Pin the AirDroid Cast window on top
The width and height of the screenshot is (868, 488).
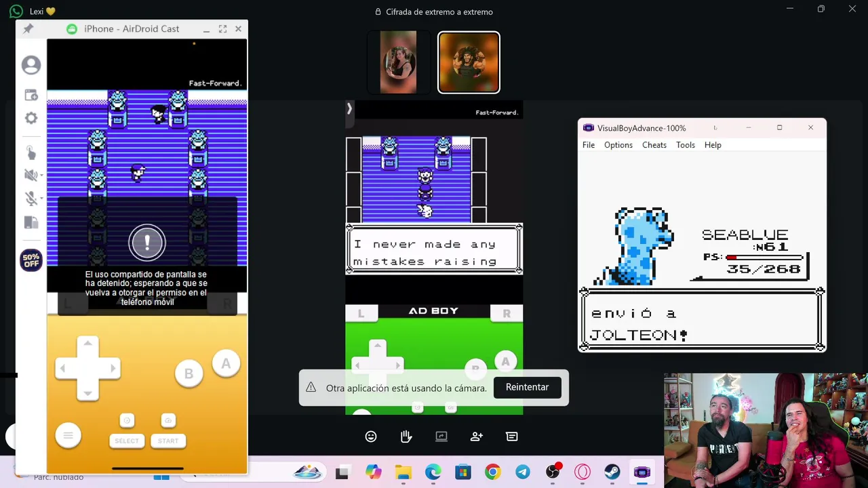tap(28, 28)
